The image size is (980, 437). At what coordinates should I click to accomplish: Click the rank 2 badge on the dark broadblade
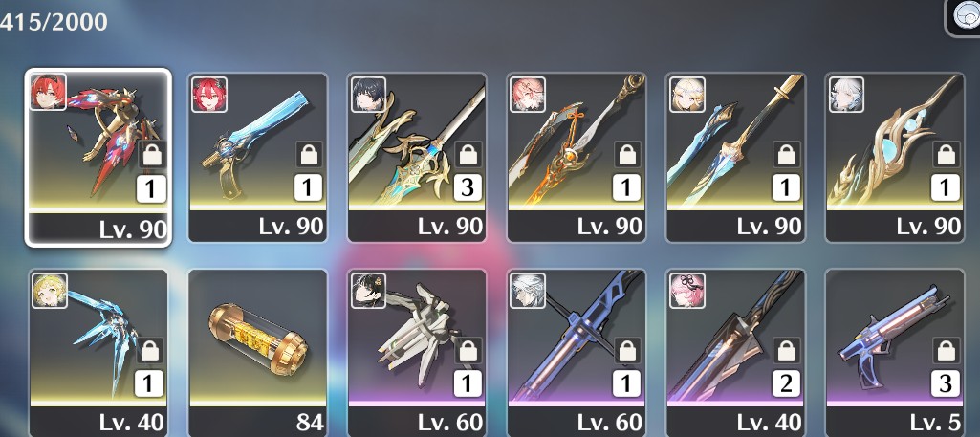(x=786, y=383)
